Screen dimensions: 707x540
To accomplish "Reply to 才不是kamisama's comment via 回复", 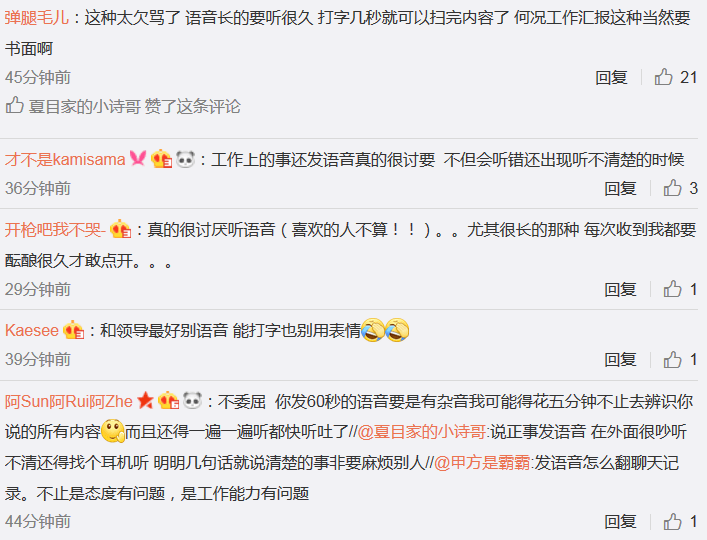I will pos(620,188).
